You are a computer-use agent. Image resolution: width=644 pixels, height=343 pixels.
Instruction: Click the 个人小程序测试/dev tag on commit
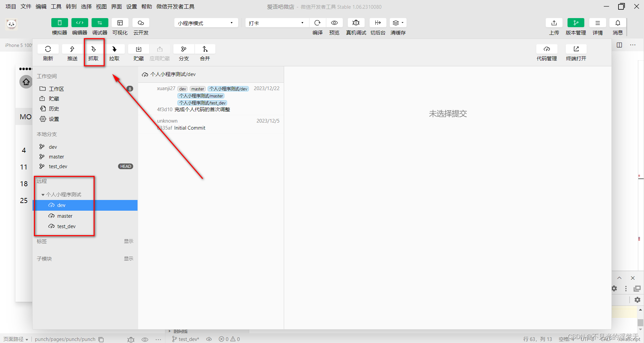228,89
